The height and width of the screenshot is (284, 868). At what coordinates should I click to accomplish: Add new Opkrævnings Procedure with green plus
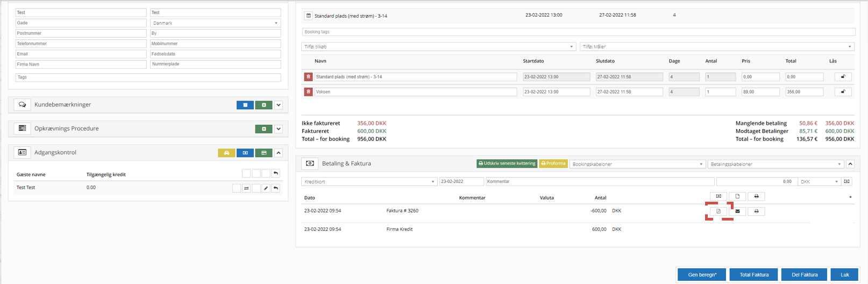[264, 129]
